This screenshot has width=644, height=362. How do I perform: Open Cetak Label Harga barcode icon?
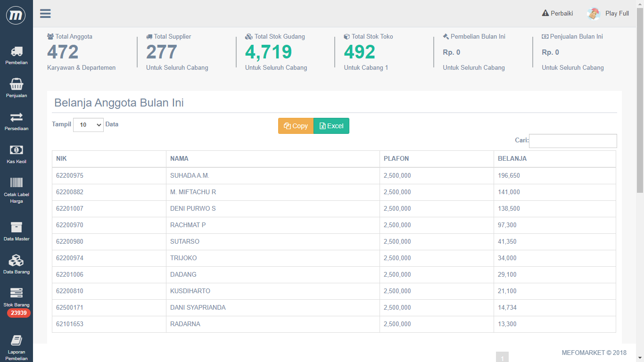coord(17,183)
